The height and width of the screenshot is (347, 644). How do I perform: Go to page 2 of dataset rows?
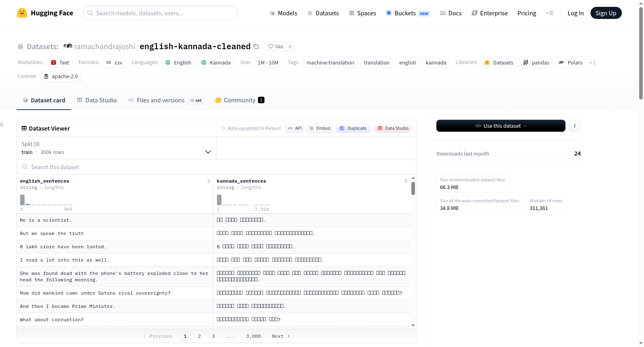(x=199, y=336)
